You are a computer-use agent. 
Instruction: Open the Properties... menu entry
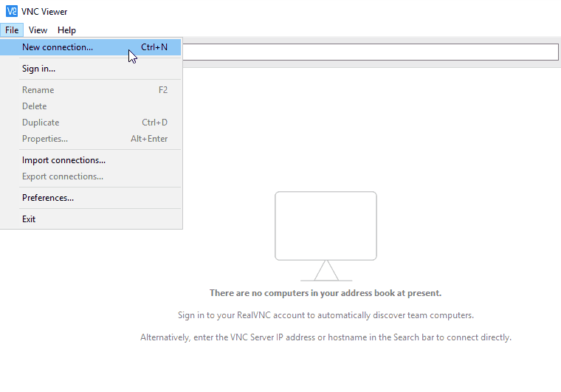[x=91, y=139]
